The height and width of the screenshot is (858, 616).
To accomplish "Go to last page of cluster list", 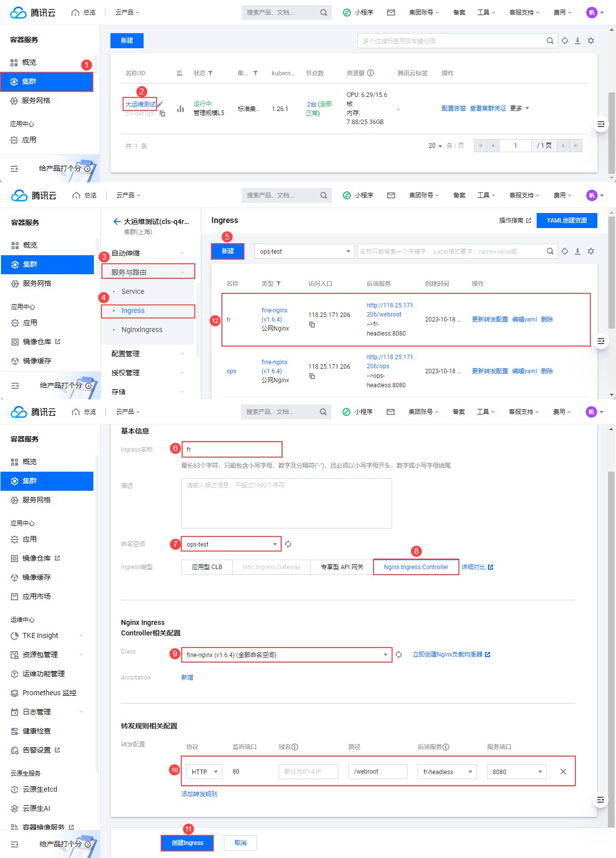I will pyautogui.click(x=576, y=146).
